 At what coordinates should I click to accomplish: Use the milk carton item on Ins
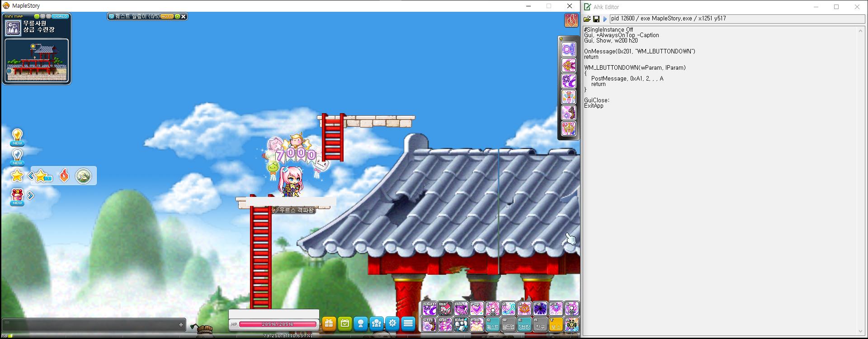pyautogui.click(x=445, y=309)
